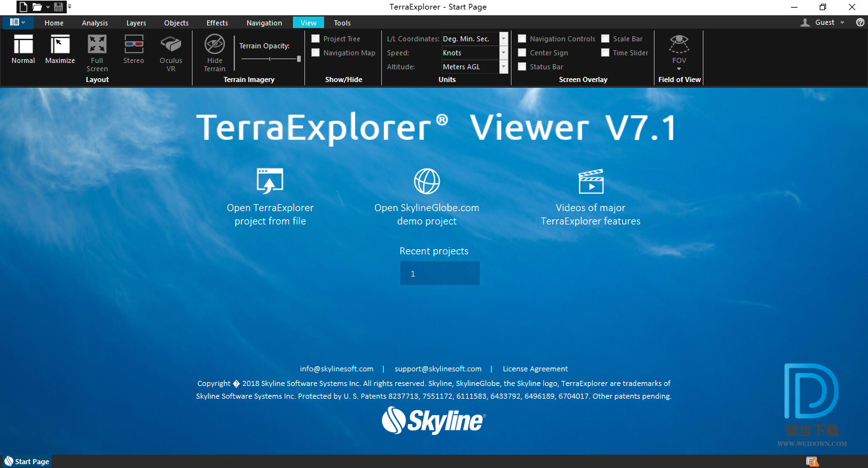The image size is (868, 468).
Task: Activate Oculus VR headset mode
Action: [171, 45]
